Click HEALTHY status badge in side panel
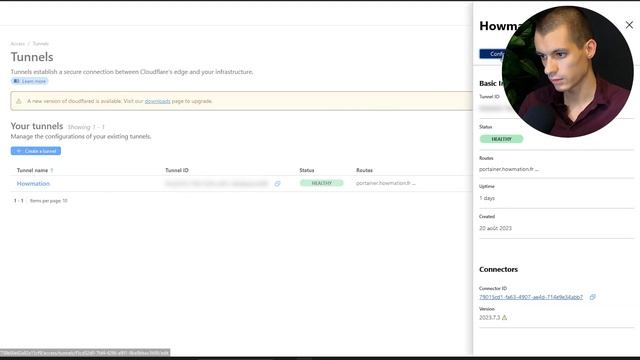The image size is (640, 360). pos(501,139)
